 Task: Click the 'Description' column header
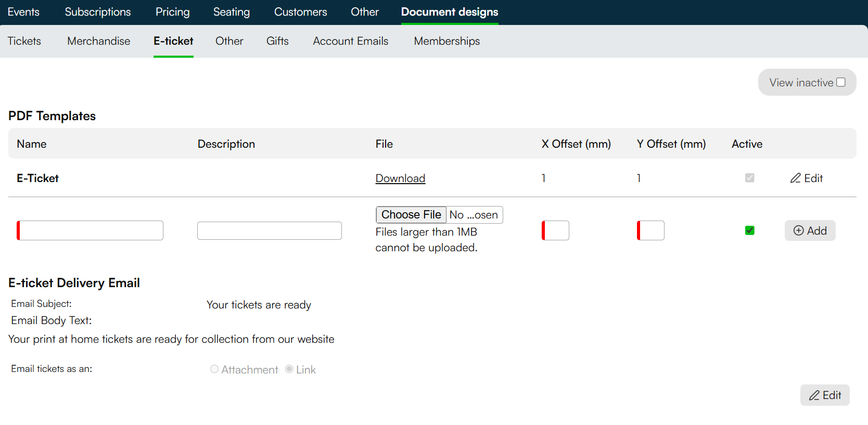[x=226, y=144]
